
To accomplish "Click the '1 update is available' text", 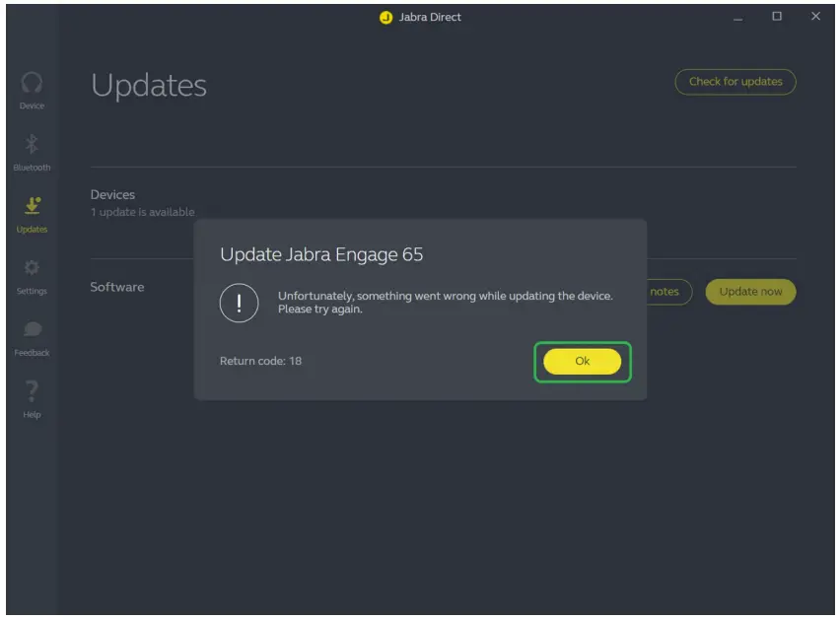I will [143, 211].
